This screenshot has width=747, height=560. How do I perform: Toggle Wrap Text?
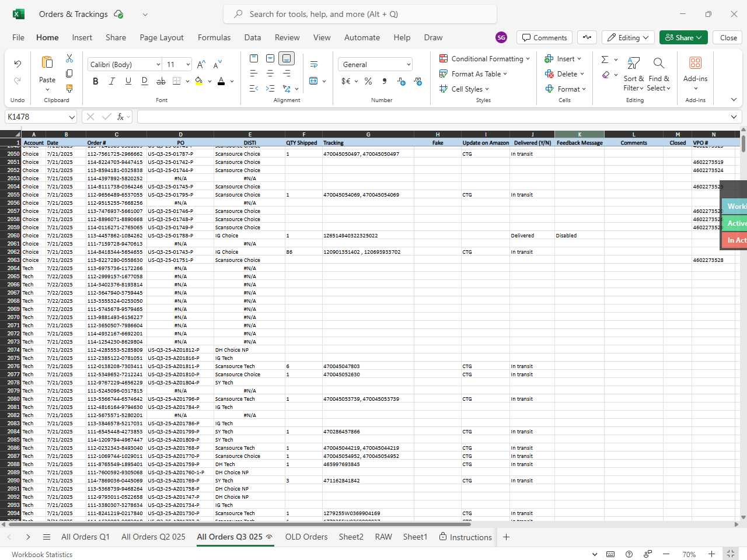pos(314,64)
